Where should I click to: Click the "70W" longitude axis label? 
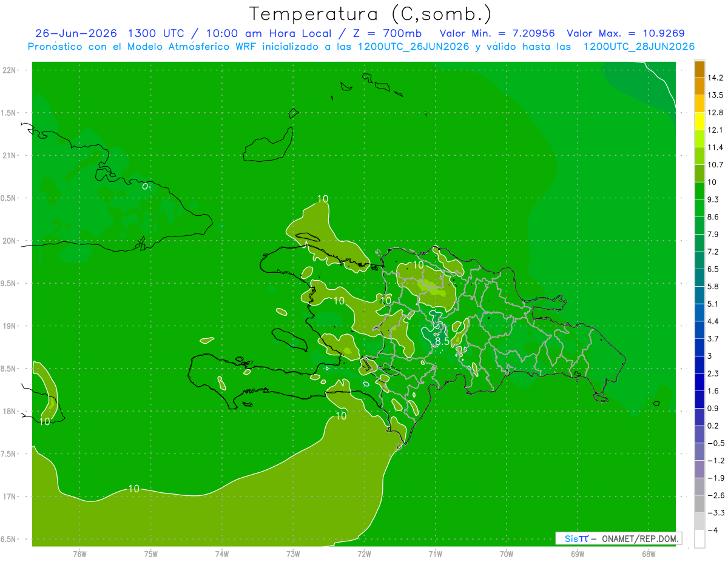click(x=506, y=554)
